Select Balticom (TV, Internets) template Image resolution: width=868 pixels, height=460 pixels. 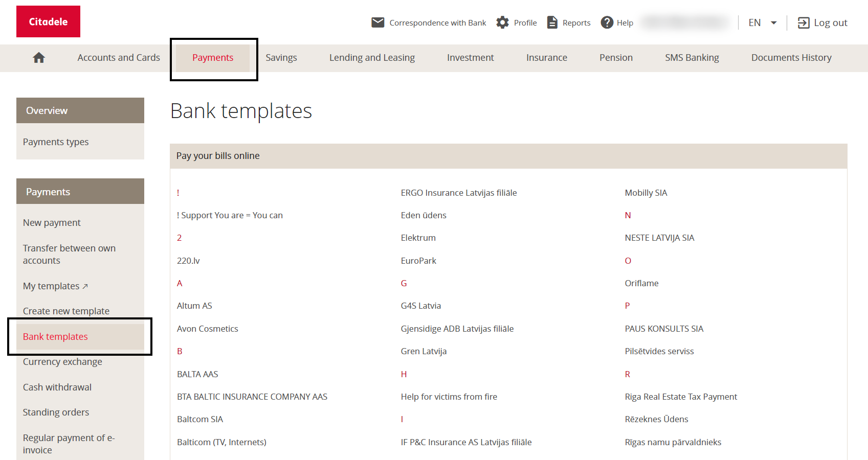click(x=221, y=442)
